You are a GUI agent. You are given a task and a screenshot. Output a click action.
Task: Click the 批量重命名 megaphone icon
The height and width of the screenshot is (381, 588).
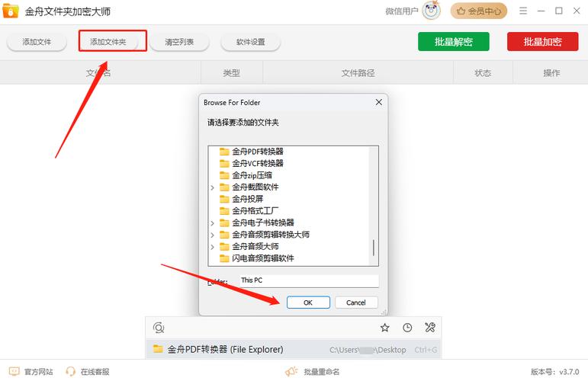tap(291, 371)
